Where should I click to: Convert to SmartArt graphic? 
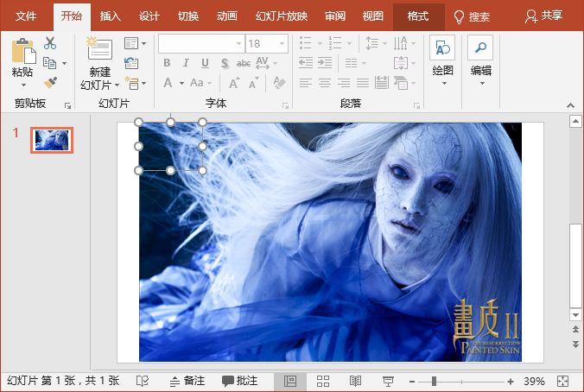pos(401,83)
